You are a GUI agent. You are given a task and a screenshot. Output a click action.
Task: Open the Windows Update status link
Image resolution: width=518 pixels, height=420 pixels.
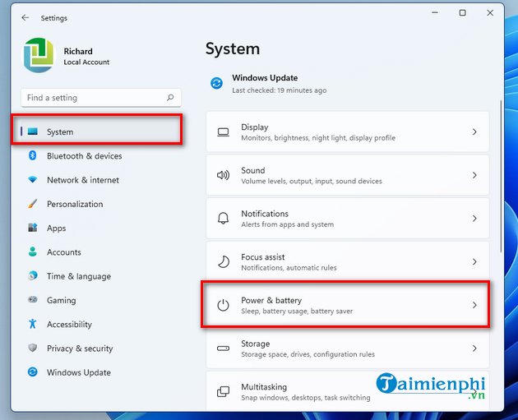265,78
